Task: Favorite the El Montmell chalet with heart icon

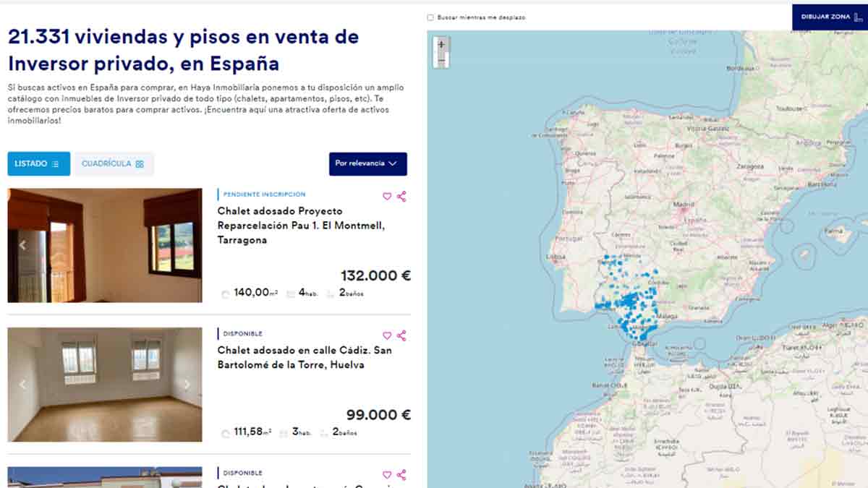Action: click(x=387, y=196)
